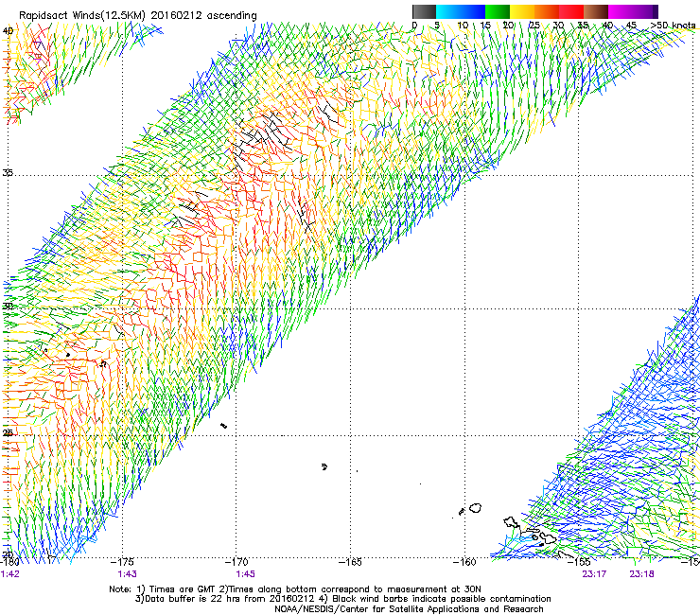The width and height of the screenshot is (700, 615).
Task: Click the purple time stamp '1:45'
Action: point(246,574)
